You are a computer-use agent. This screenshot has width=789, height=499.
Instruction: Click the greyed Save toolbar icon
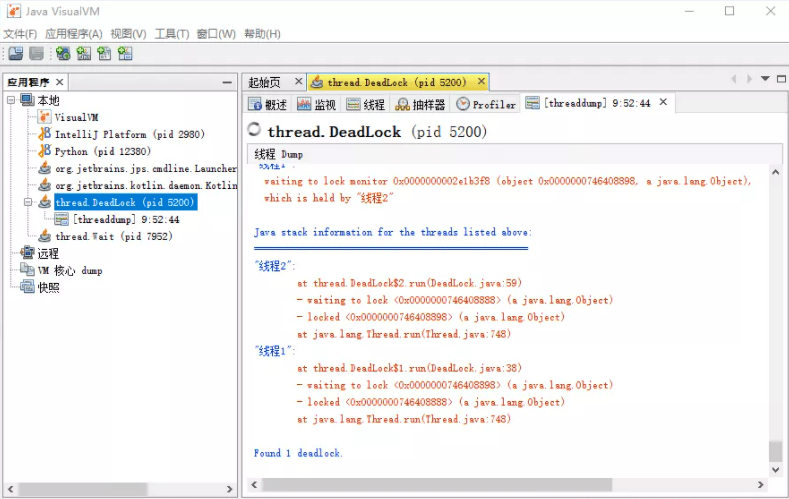(x=36, y=53)
